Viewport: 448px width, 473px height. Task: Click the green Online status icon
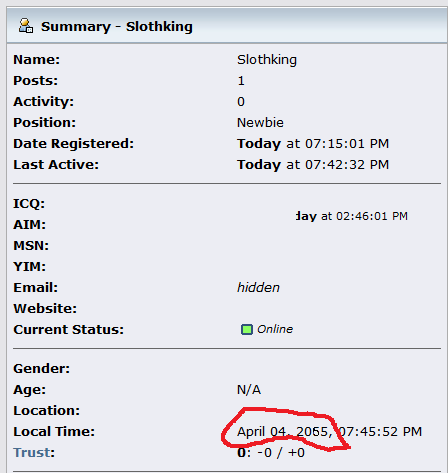coord(247,329)
